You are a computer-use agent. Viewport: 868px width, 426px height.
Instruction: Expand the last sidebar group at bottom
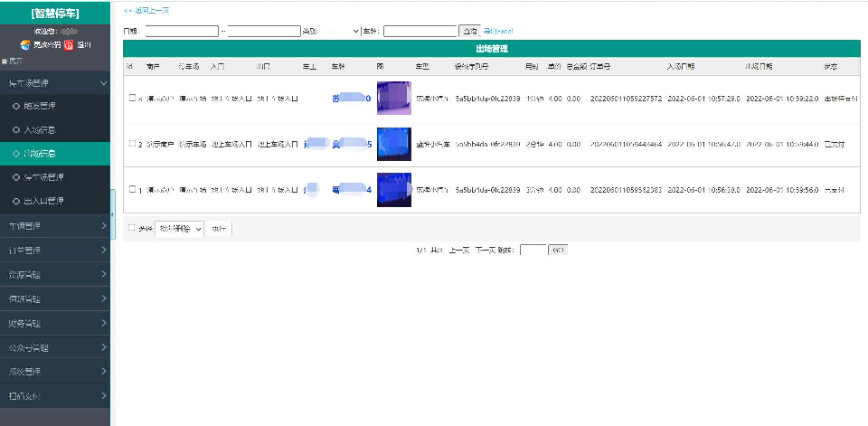tap(55, 396)
